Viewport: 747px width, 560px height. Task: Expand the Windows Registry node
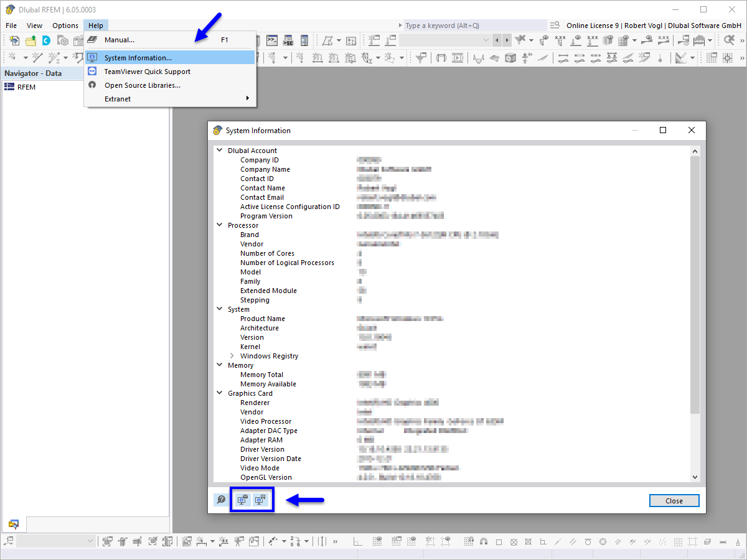[x=232, y=356]
